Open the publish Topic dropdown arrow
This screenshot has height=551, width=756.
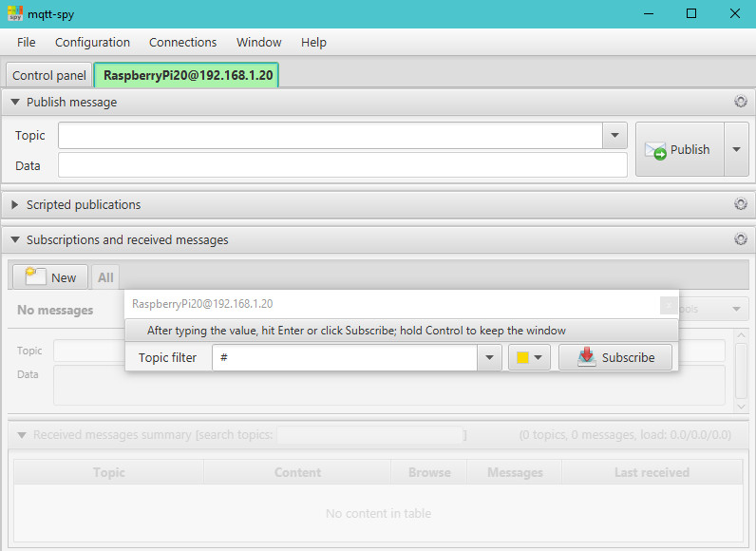click(x=614, y=136)
